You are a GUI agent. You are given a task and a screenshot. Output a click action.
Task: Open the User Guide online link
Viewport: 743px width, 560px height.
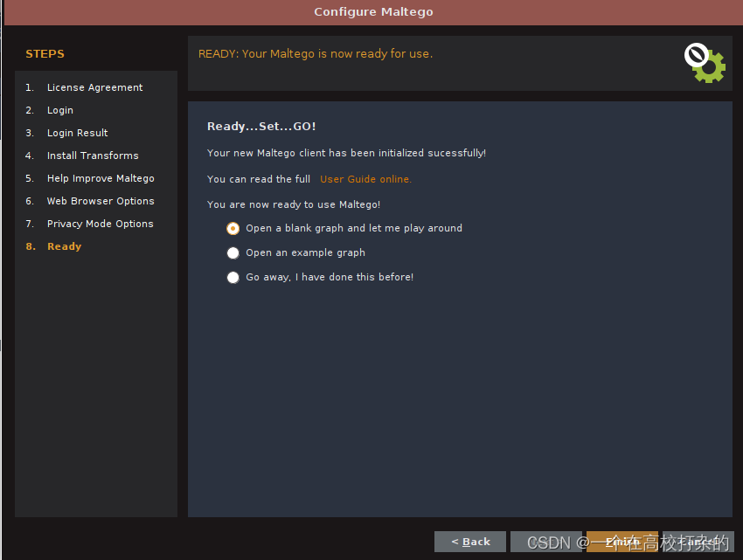[x=365, y=179]
